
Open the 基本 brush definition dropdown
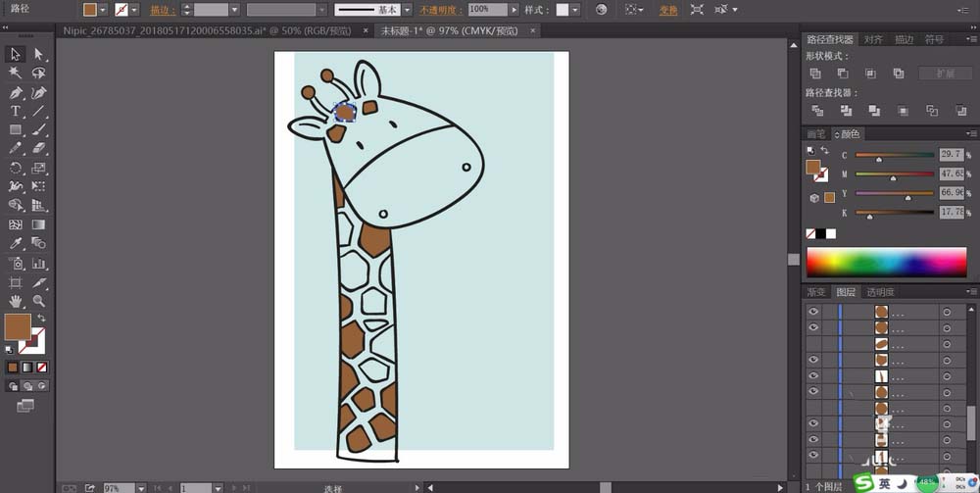point(407,10)
